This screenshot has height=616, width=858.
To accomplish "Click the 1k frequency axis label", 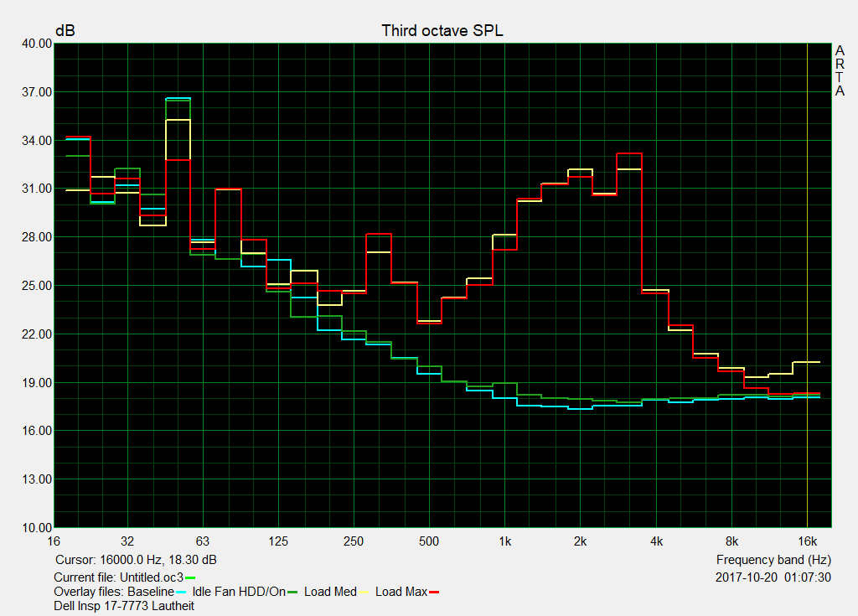I will click(x=505, y=541).
